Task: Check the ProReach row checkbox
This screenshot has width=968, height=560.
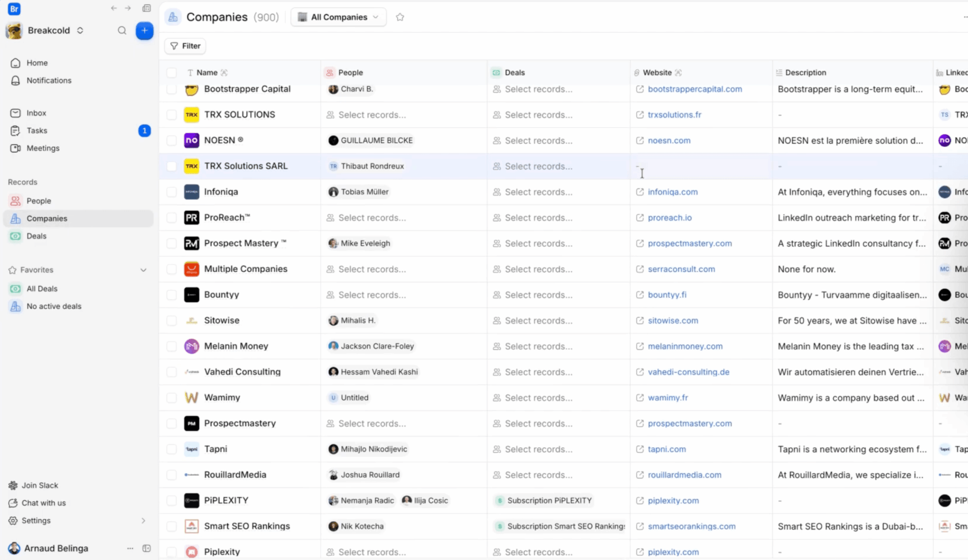Action: [172, 218]
